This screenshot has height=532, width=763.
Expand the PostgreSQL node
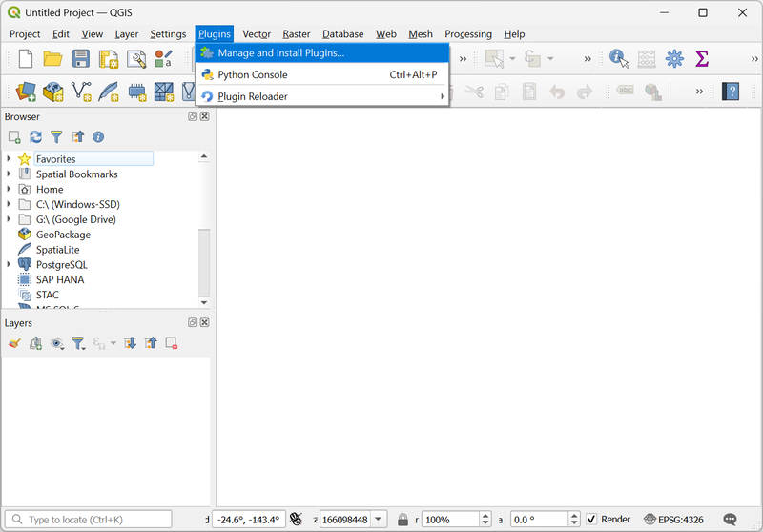click(9, 264)
